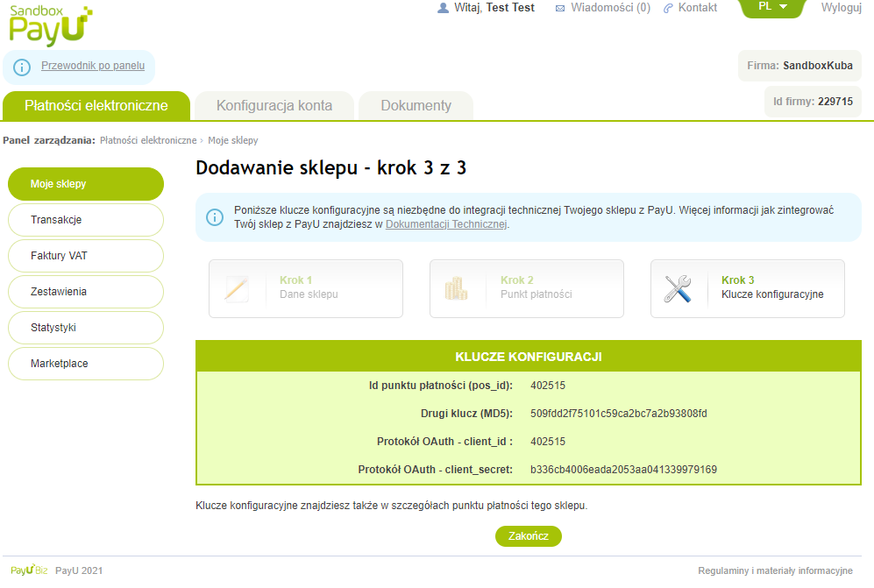Screen dimensions: 874x588
Task: Click the Sandbox PayU logo
Action: tap(51, 25)
